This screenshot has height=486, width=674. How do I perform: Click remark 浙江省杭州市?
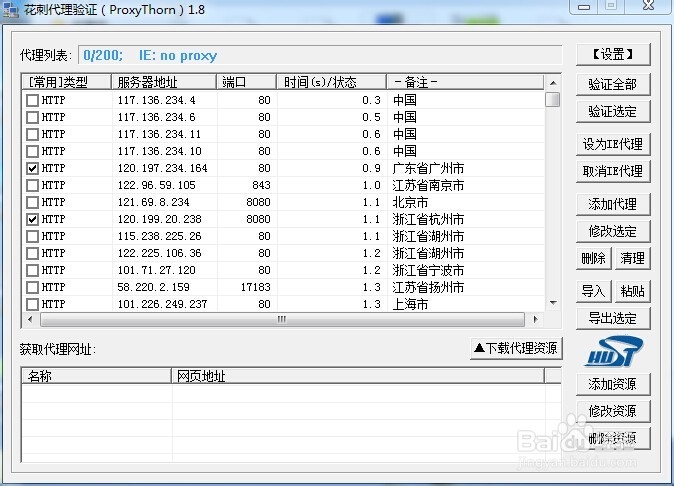coord(428,219)
